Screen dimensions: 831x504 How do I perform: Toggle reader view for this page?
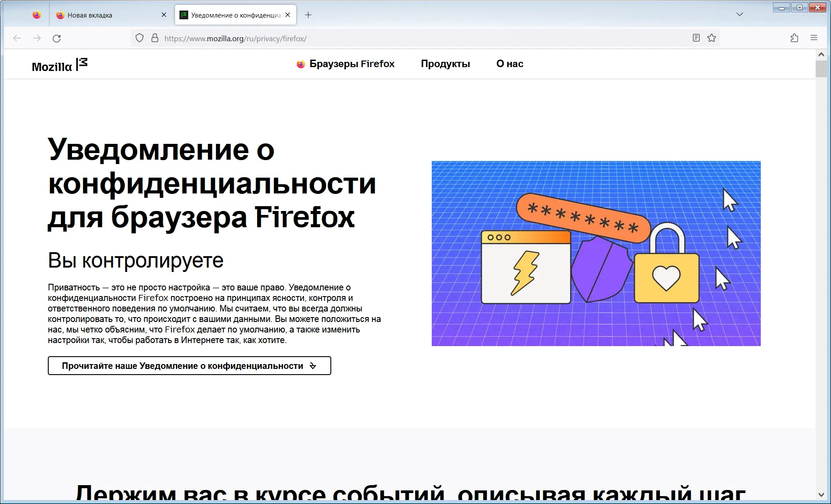(696, 38)
